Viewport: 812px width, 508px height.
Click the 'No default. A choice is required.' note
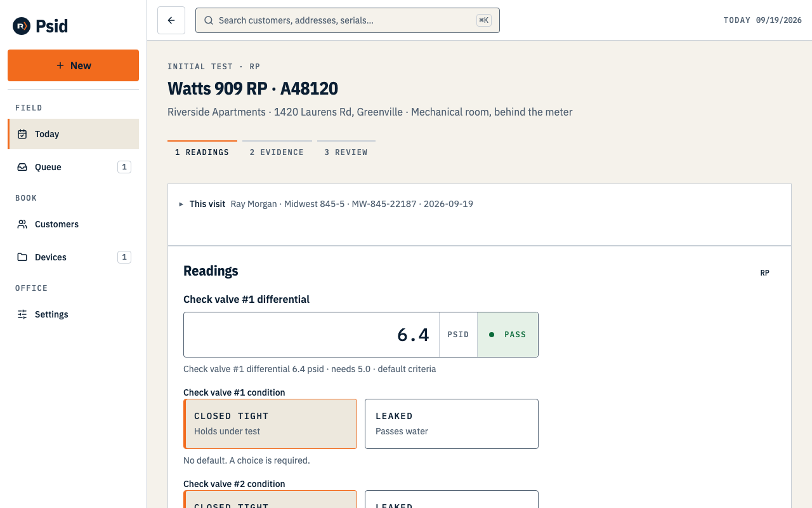pos(247,460)
